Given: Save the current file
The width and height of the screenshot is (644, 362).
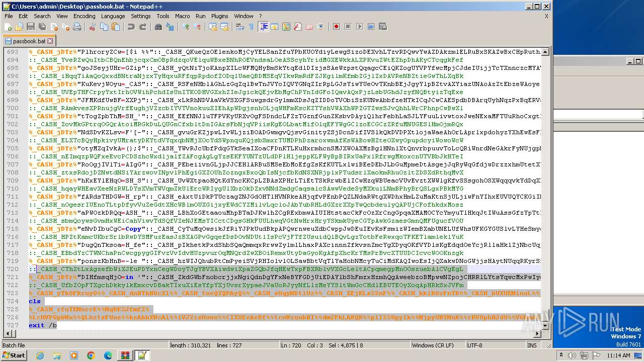Looking at the screenshot, I should 30,27.
